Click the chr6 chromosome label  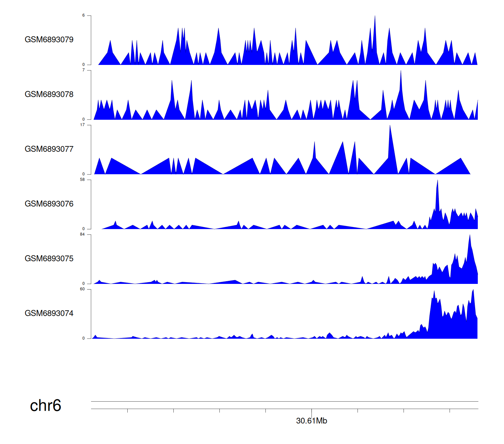[45, 406]
